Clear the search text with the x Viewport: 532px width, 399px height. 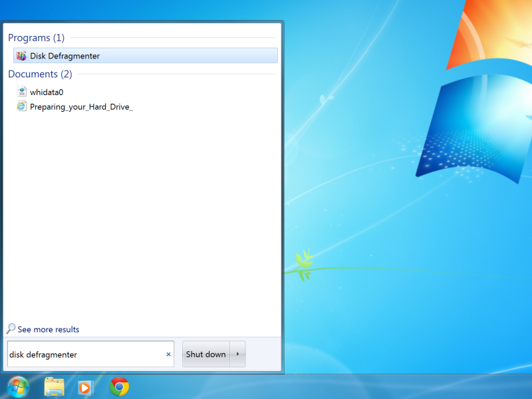[168, 354]
